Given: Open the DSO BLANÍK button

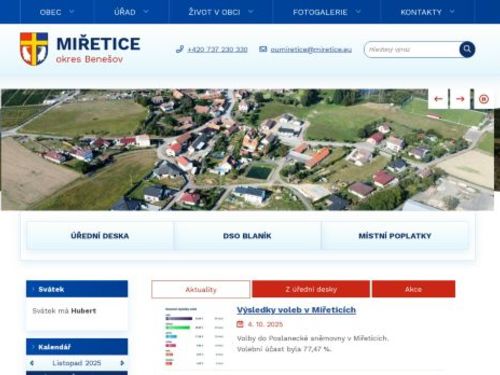Looking at the screenshot, I should point(247,236).
